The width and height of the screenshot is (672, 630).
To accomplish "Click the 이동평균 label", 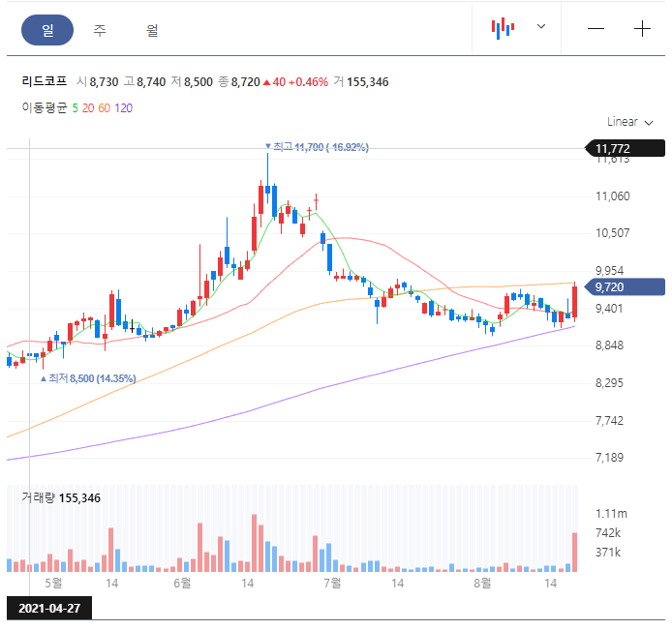I will [45, 108].
